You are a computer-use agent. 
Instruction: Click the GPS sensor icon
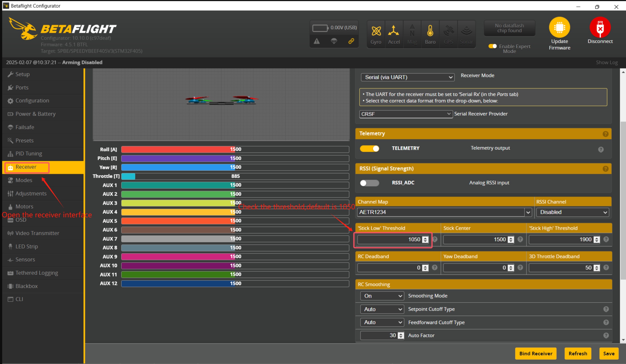[x=449, y=31]
